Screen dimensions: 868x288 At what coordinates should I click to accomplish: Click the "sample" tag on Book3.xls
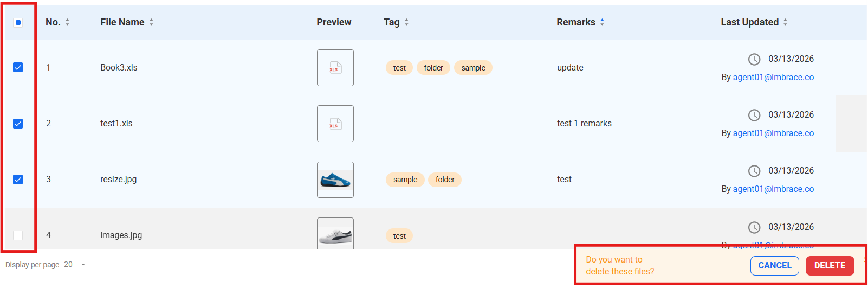coord(473,68)
